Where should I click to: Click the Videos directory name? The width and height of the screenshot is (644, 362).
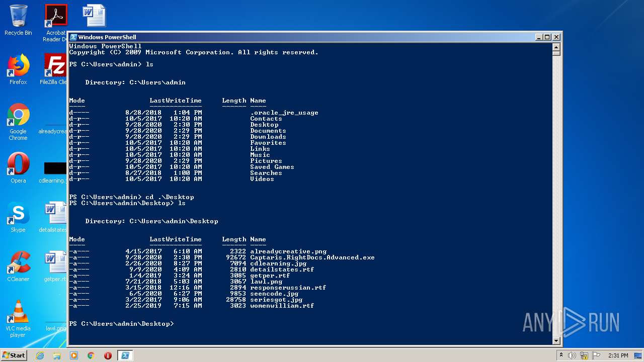pos(262,179)
